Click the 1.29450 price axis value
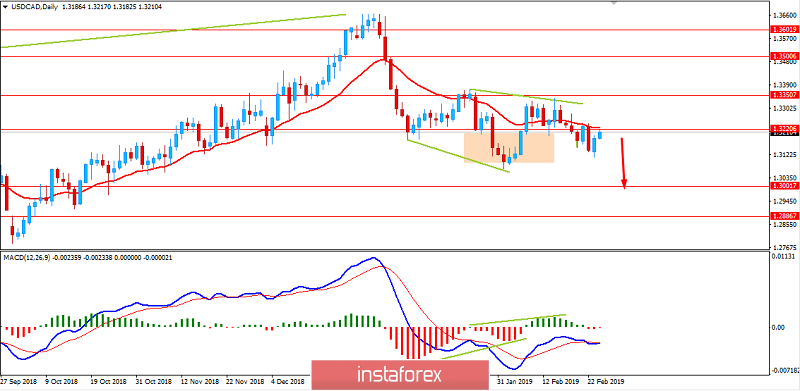The width and height of the screenshot is (800, 391). [785, 201]
